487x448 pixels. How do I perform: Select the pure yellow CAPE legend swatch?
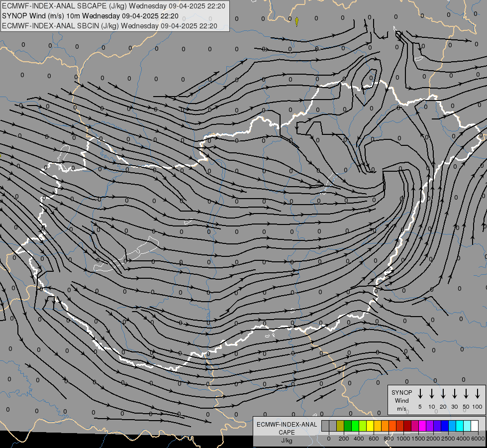coord(370,426)
